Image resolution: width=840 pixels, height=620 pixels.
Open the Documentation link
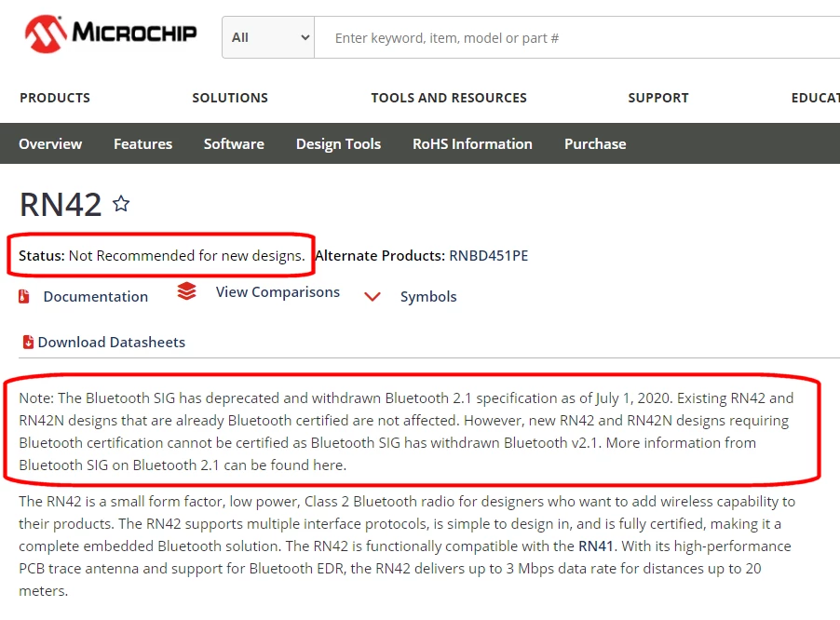(96, 297)
